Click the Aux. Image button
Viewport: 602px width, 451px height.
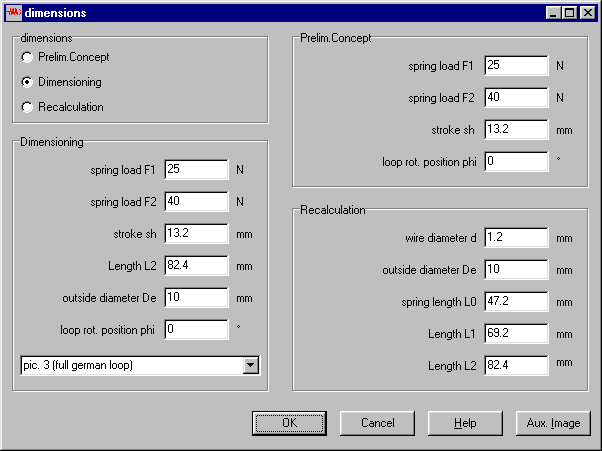pyautogui.click(x=553, y=423)
